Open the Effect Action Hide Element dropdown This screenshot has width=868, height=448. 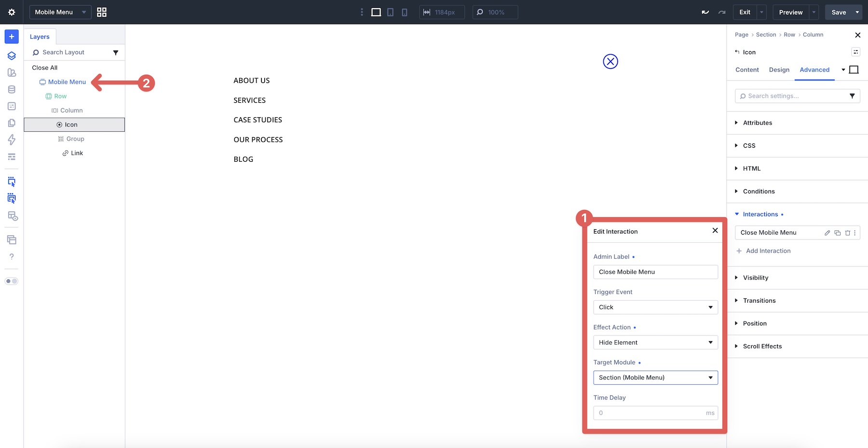point(655,342)
